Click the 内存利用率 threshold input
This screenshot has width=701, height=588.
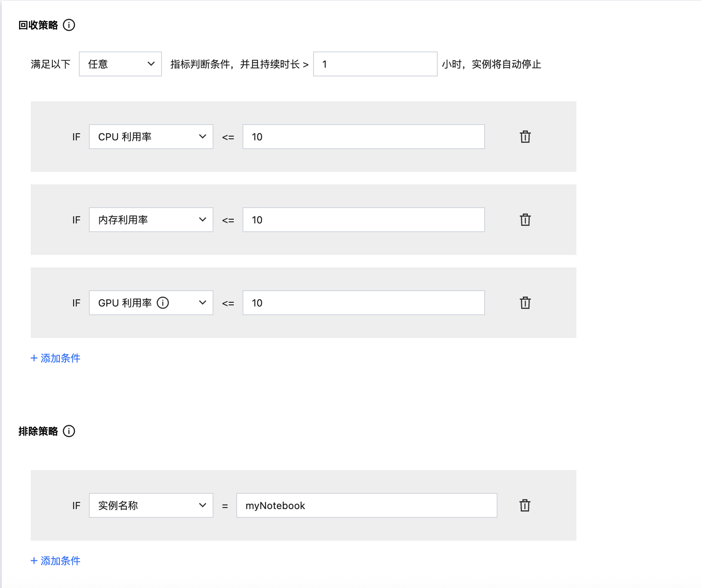point(363,220)
